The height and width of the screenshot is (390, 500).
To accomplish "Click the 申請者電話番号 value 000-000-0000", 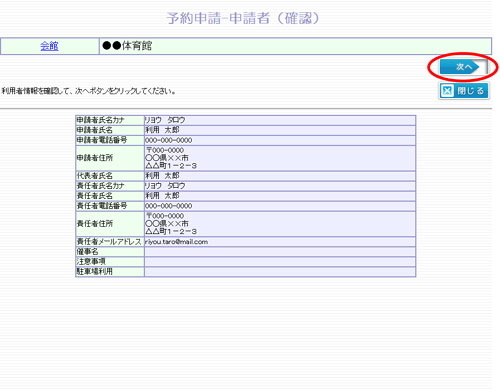I will pos(168,140).
